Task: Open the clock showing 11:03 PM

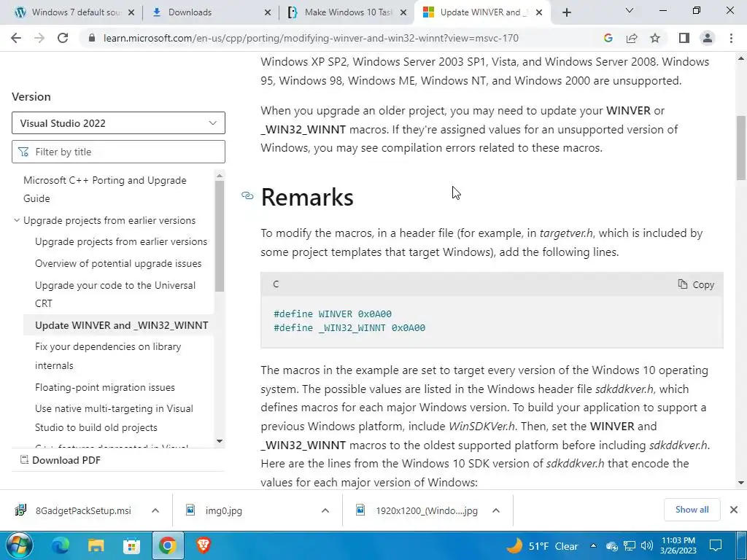Action: pyautogui.click(x=678, y=545)
